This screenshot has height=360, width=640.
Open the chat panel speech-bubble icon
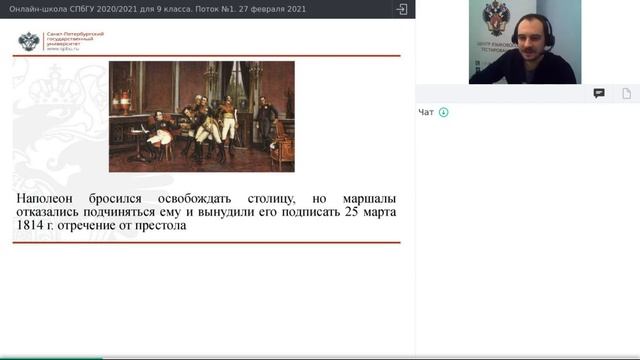599,93
